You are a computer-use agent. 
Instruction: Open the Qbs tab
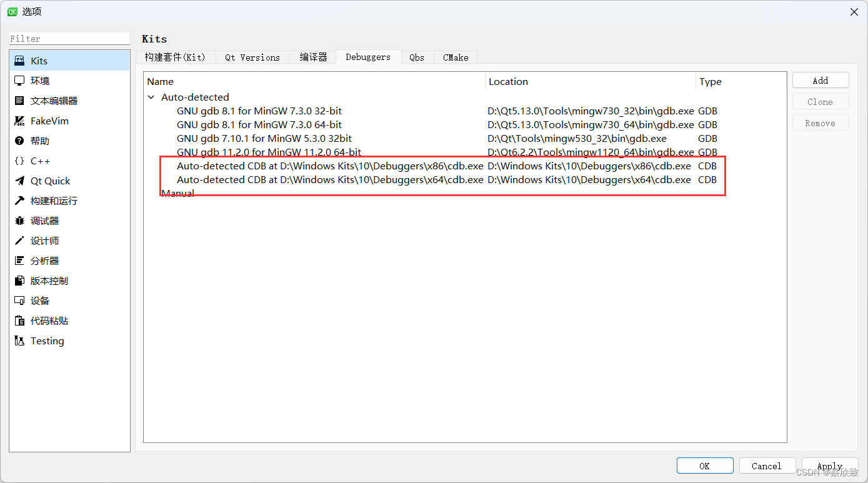click(417, 57)
